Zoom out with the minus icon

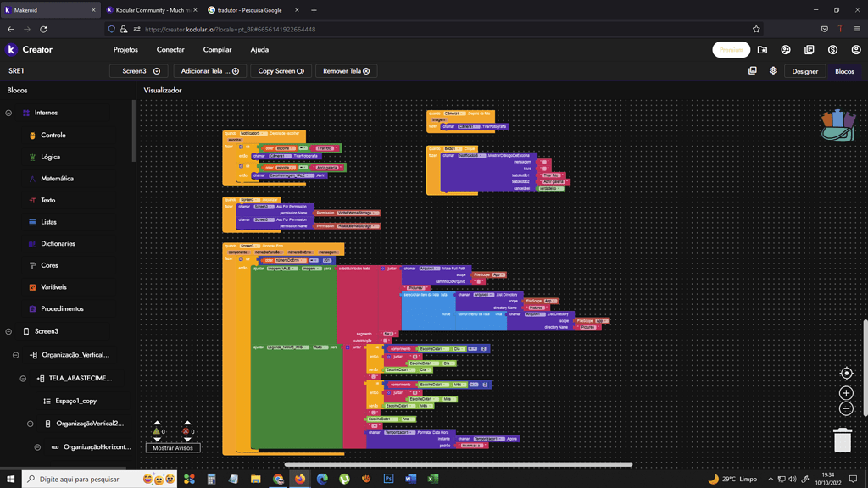(846, 409)
